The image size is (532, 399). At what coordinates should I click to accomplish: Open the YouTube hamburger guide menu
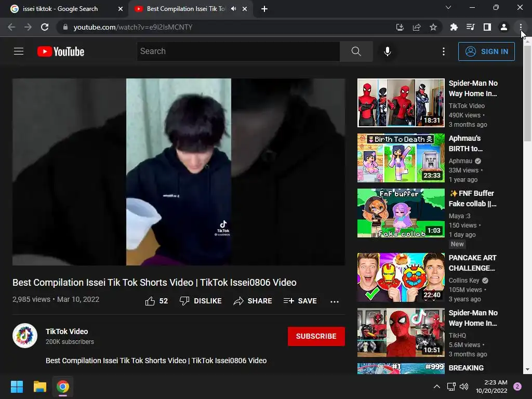(19, 51)
